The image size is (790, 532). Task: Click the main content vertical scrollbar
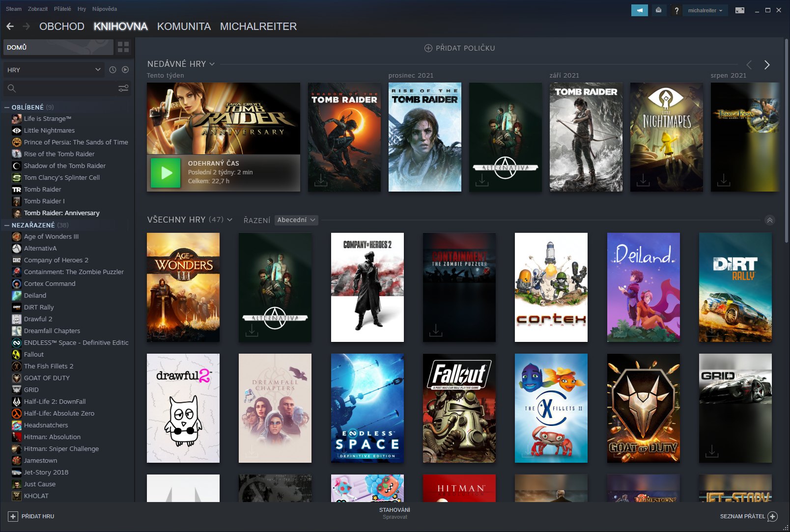click(x=786, y=140)
